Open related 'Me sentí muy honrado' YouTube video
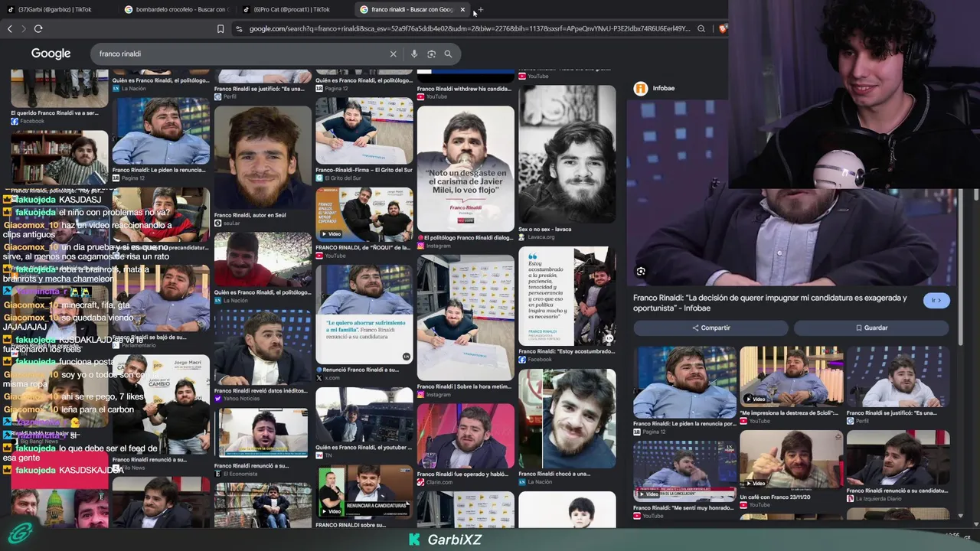Image resolution: width=980 pixels, height=551 pixels. point(684,471)
